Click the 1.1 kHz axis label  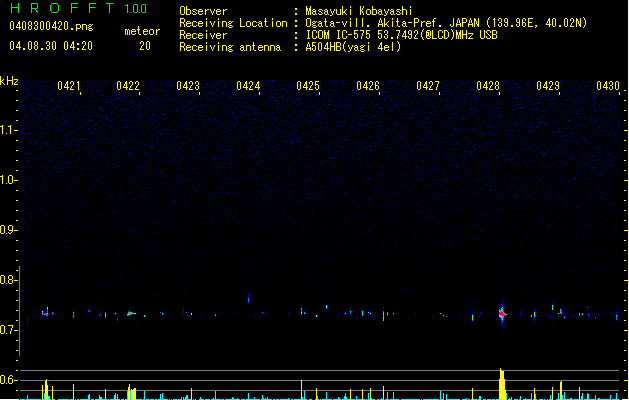tap(8, 130)
